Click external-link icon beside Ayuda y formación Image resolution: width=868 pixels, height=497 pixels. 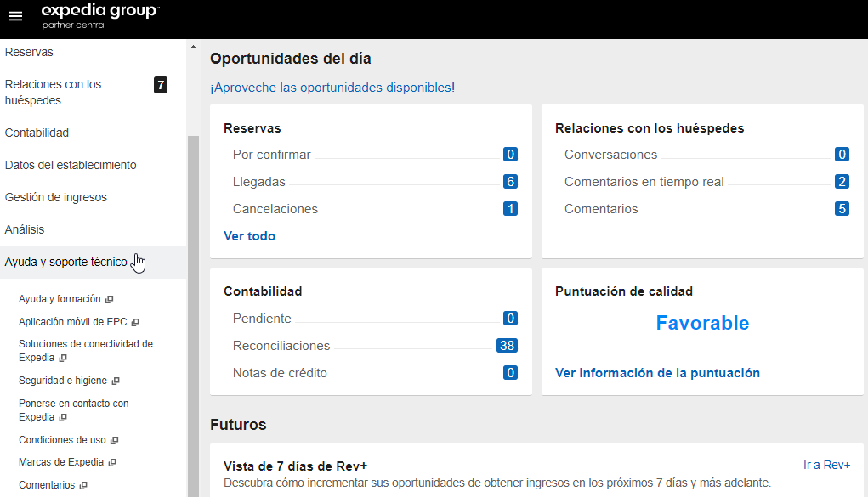click(110, 300)
